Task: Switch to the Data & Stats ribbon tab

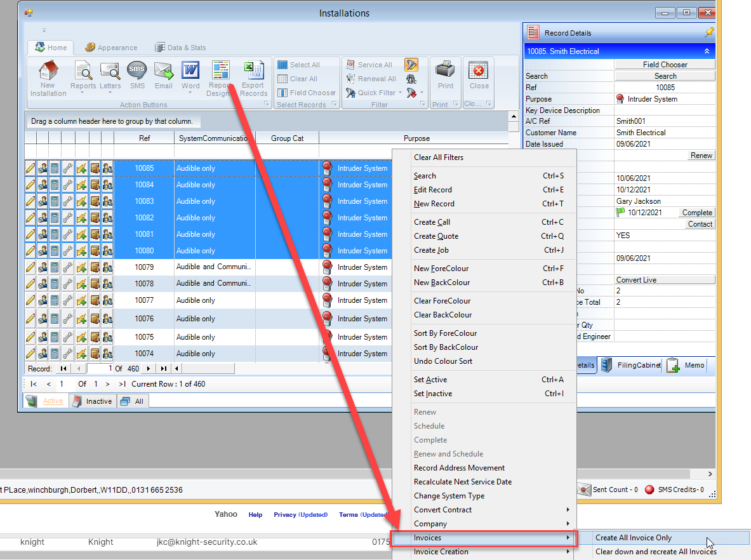Action: tap(180, 48)
